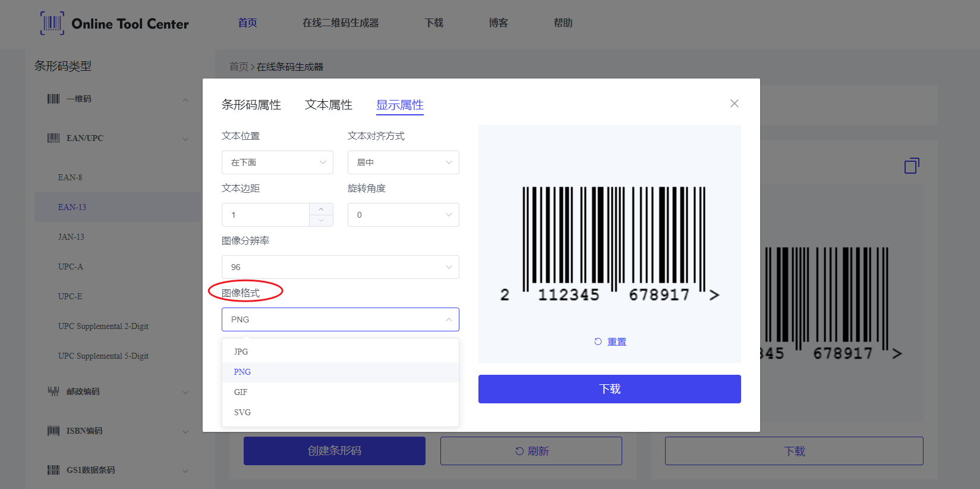Open 帮助 navigation link
Screen dimensions: 980x489
tap(563, 23)
